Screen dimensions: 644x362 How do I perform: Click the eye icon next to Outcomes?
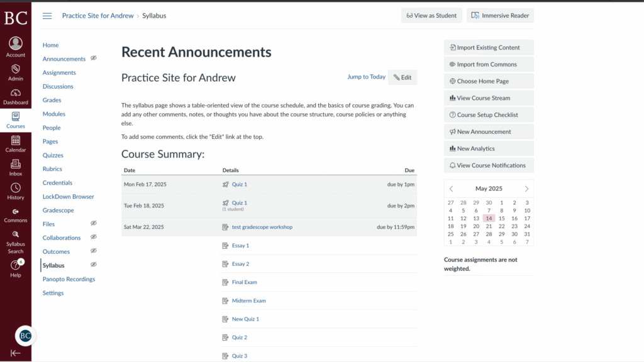[93, 251]
